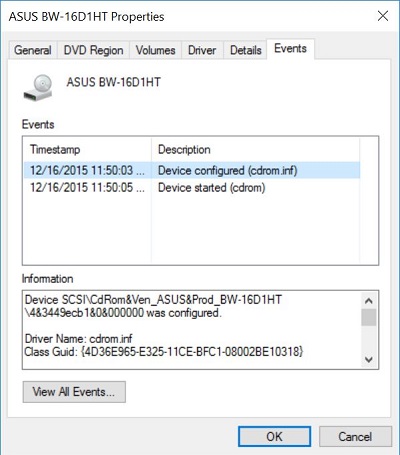Open the Details tab
400x455 pixels.
pyautogui.click(x=246, y=50)
